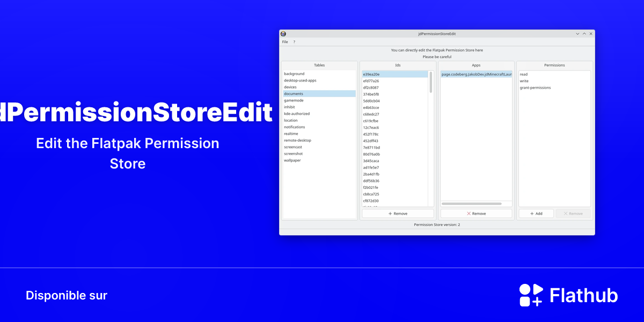Click Add button under Permissions list
Viewport: 644px width, 322px height.
pos(536,214)
